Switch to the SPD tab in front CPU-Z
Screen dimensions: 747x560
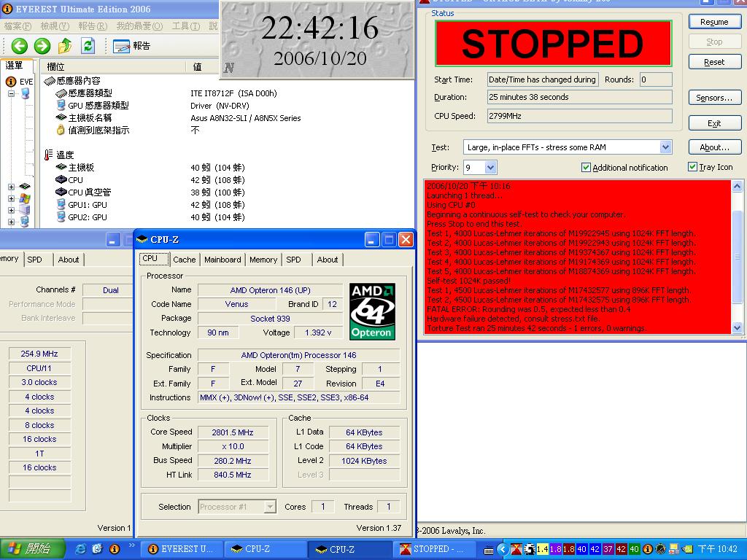[x=293, y=260]
